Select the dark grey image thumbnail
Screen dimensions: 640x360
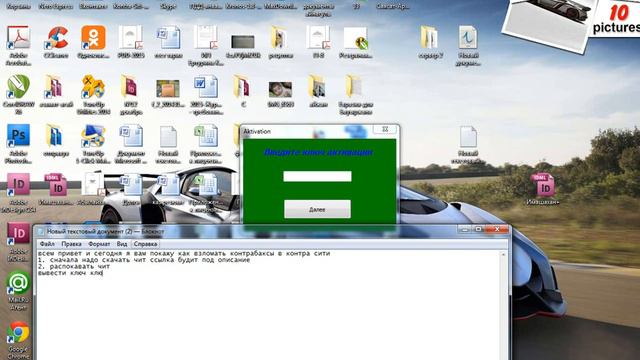click(243, 42)
